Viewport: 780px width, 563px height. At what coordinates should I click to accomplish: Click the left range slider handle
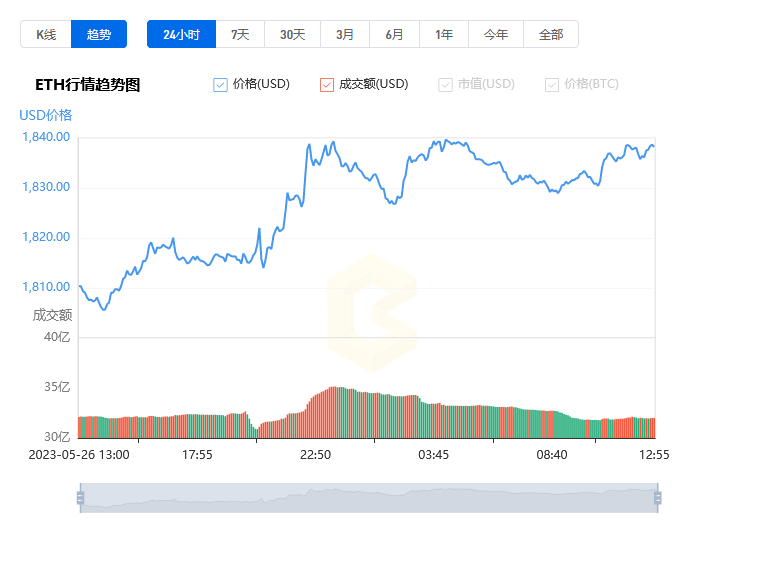pos(81,498)
